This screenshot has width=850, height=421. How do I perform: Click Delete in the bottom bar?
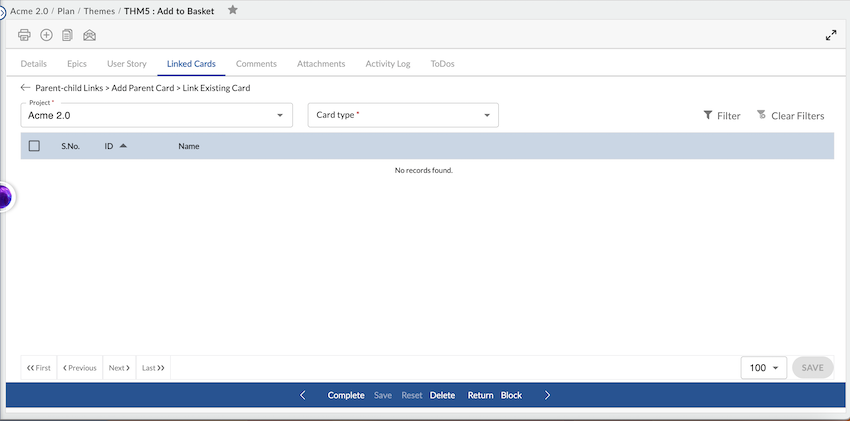[x=442, y=395]
